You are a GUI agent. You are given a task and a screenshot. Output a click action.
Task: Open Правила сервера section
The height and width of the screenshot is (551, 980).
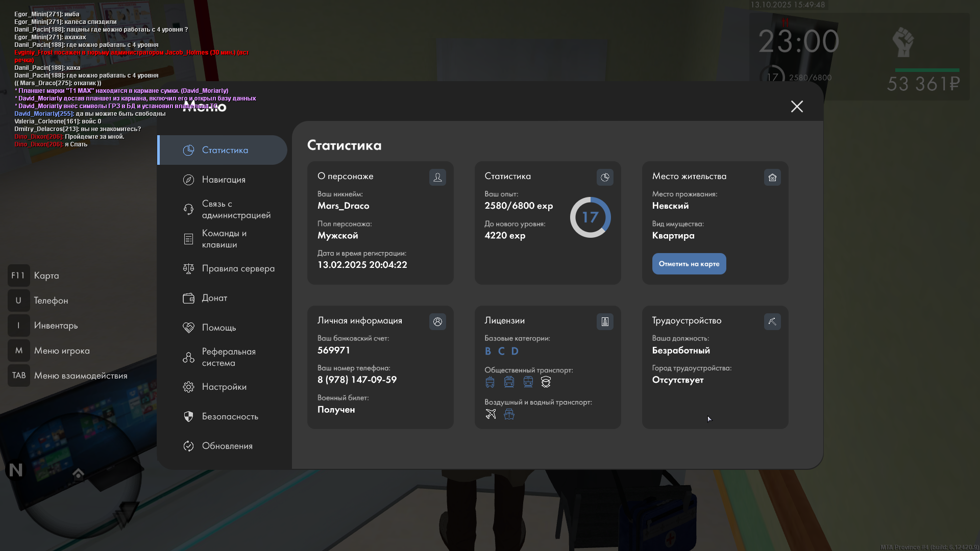coord(238,268)
